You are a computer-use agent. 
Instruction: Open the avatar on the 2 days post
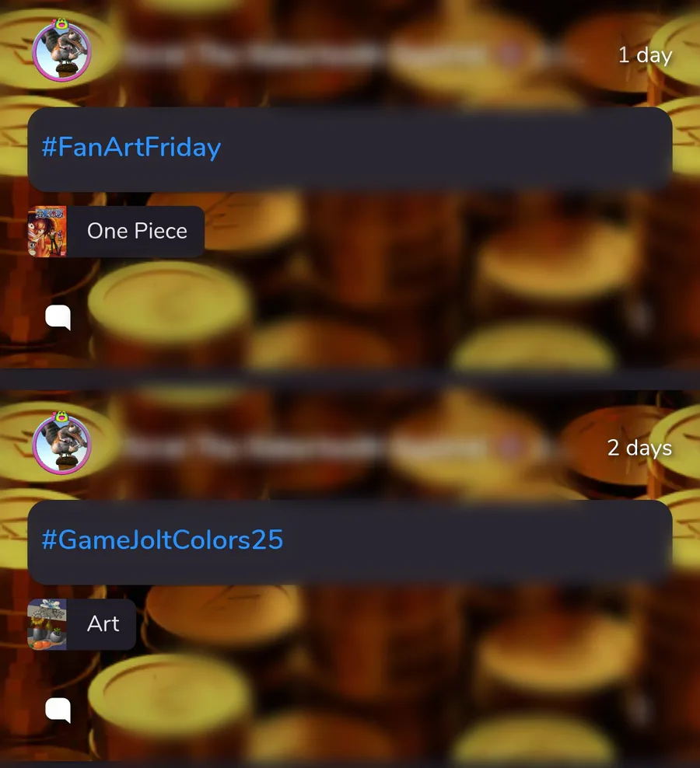61,444
